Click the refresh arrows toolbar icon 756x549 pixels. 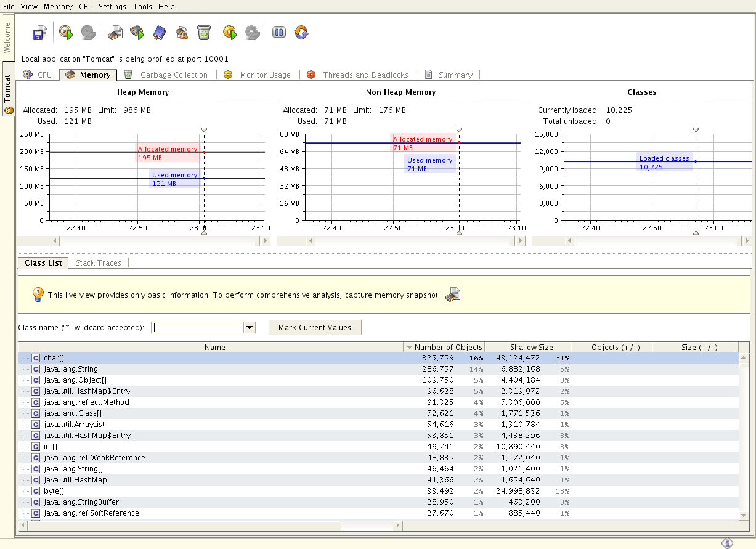click(x=301, y=33)
